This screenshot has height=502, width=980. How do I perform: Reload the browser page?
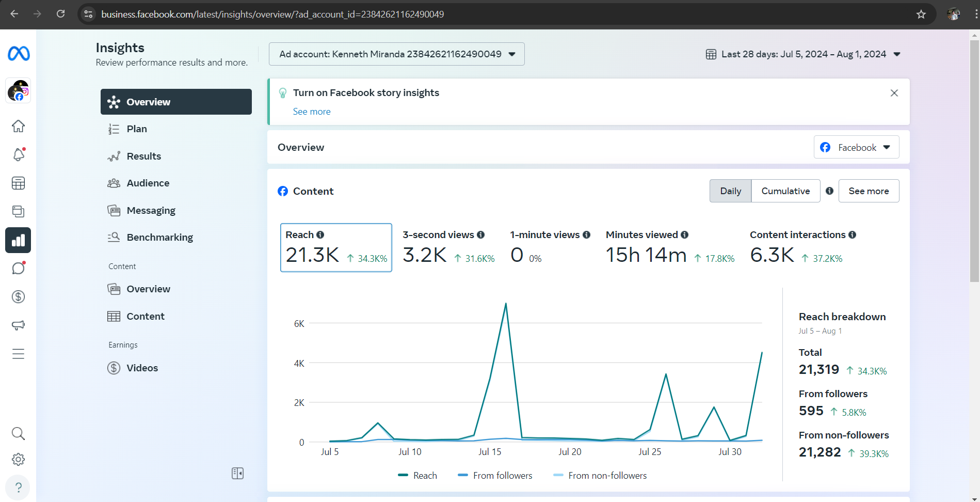[60, 14]
